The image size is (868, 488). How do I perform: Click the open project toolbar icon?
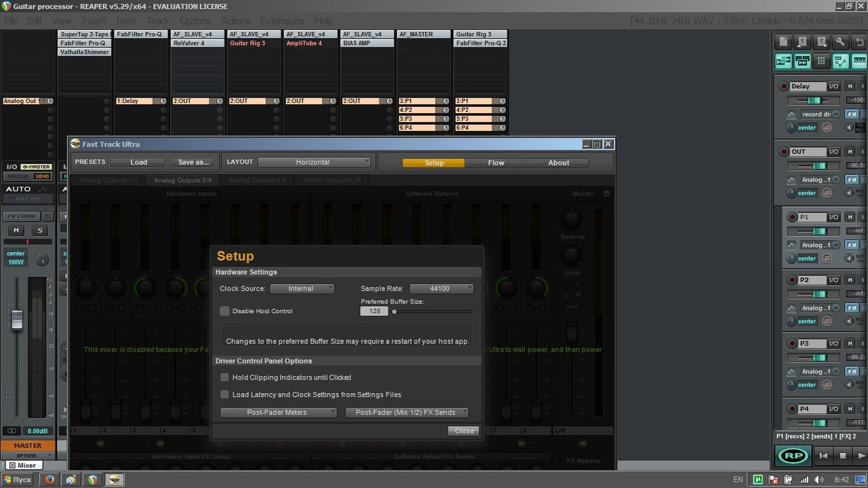(802, 42)
